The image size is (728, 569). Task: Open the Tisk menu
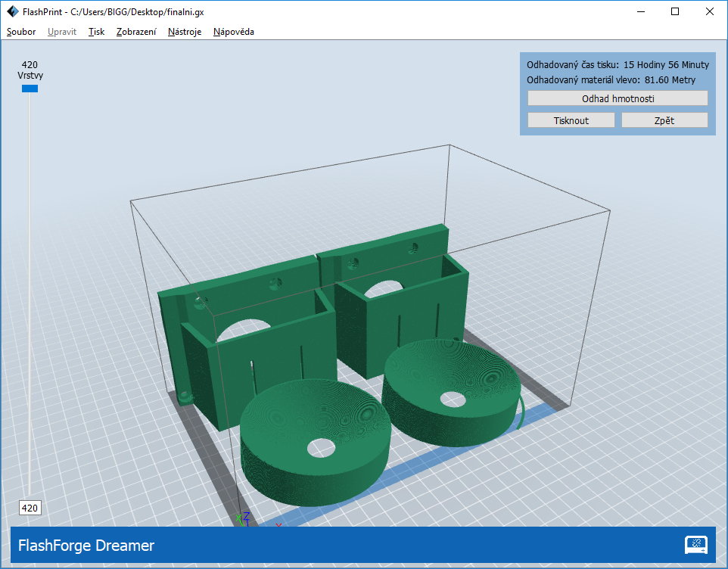(x=97, y=32)
